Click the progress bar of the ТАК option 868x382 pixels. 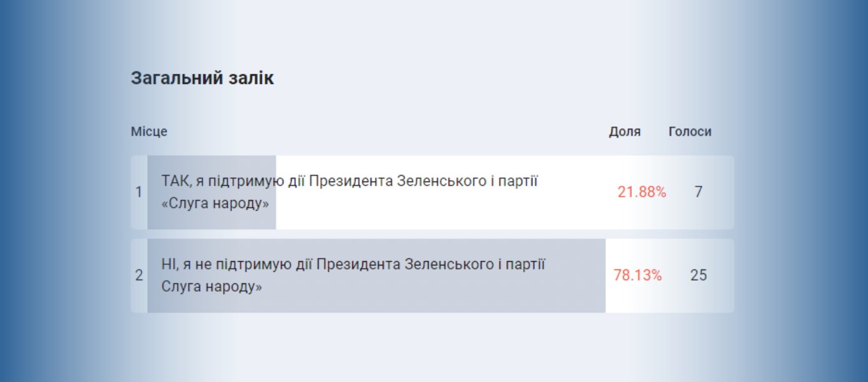tap(211, 192)
